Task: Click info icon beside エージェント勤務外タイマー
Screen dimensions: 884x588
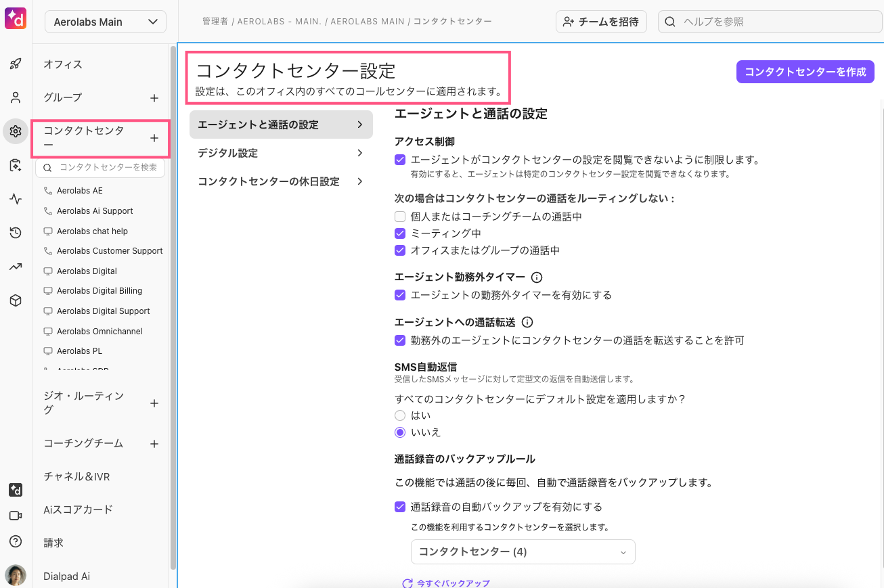Action: [x=537, y=277]
